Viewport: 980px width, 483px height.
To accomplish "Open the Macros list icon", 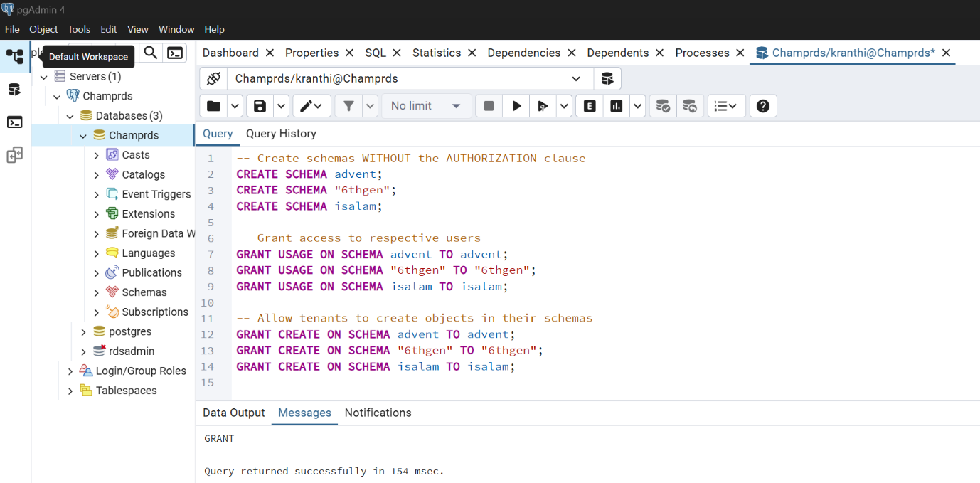I will tap(726, 106).
